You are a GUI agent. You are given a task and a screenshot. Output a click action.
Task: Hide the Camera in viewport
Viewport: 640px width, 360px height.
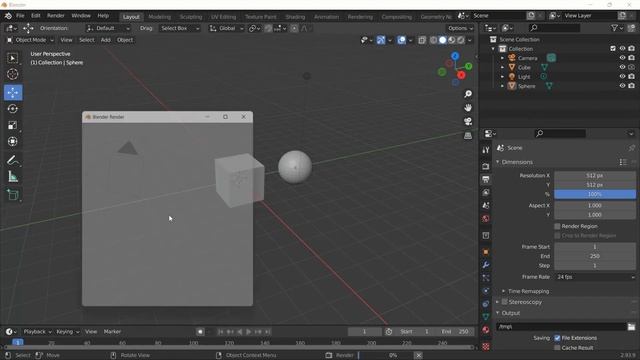(x=622, y=58)
